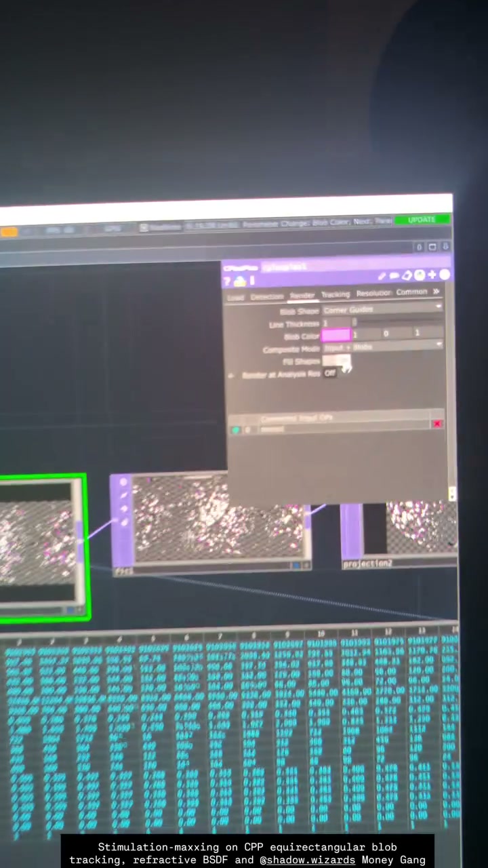Toggle the Fill Shapes switch
The image size is (488, 868).
click(x=336, y=361)
